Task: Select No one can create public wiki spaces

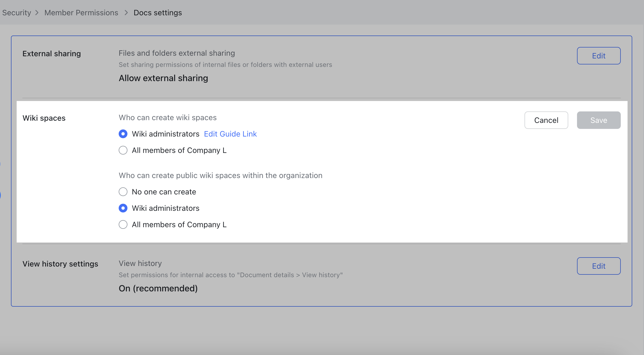Action: [123, 191]
